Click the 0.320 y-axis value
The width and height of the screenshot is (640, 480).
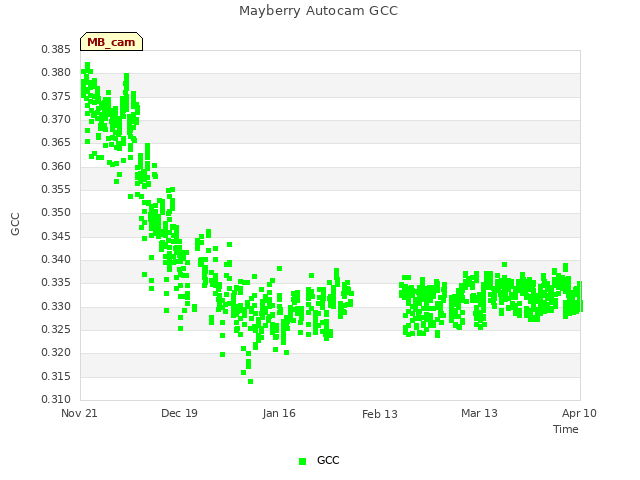point(56,353)
